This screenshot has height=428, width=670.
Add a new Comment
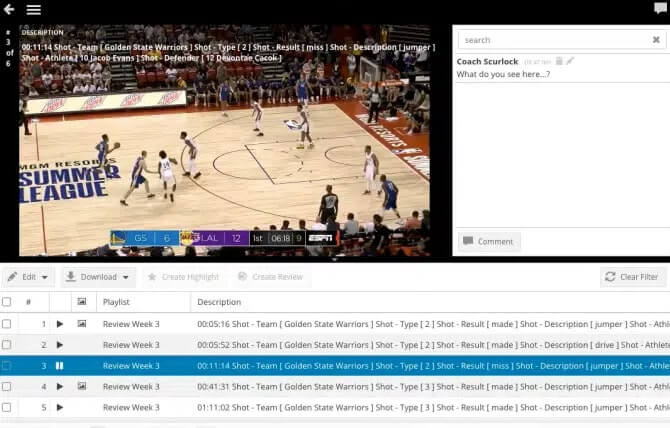tap(489, 241)
